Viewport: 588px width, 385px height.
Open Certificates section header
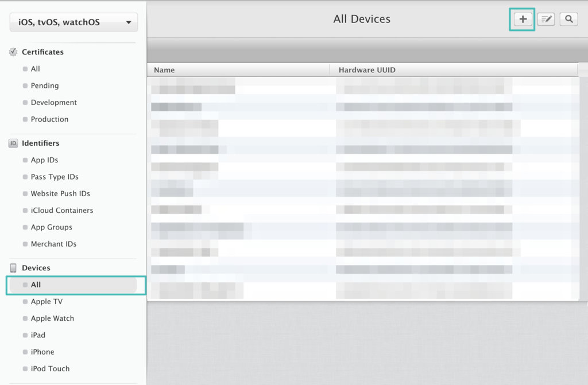pyautogui.click(x=42, y=52)
